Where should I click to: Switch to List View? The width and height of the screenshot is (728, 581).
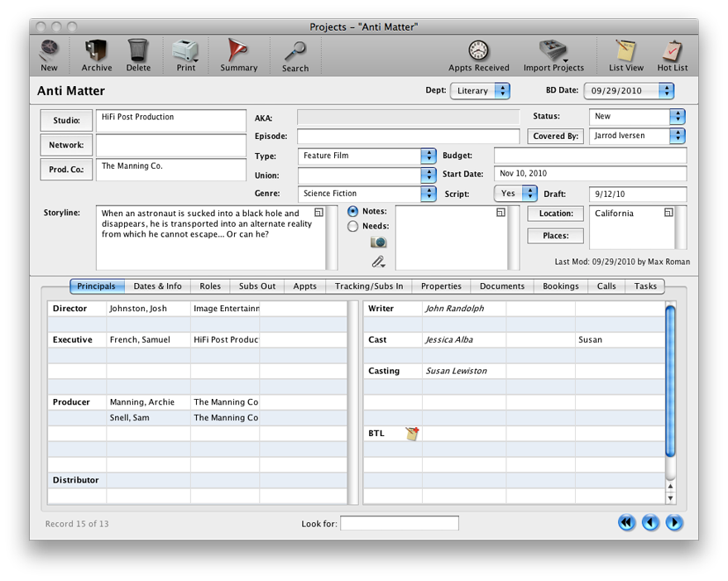(626, 55)
